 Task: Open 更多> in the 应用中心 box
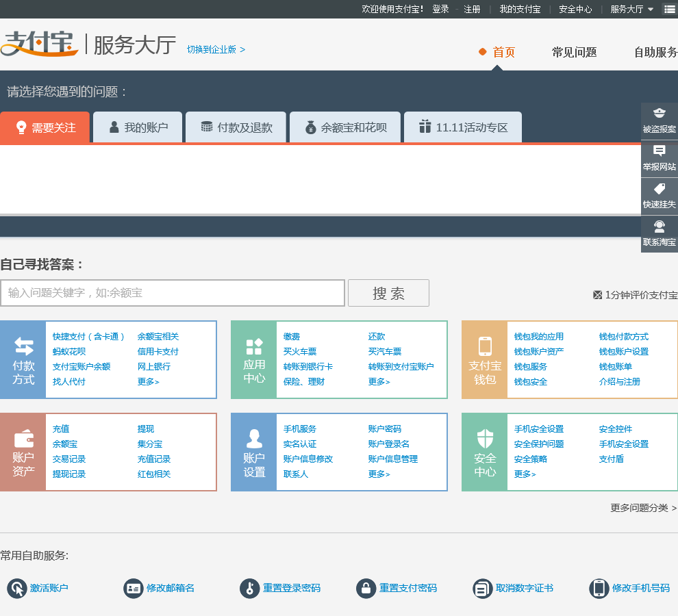(379, 382)
